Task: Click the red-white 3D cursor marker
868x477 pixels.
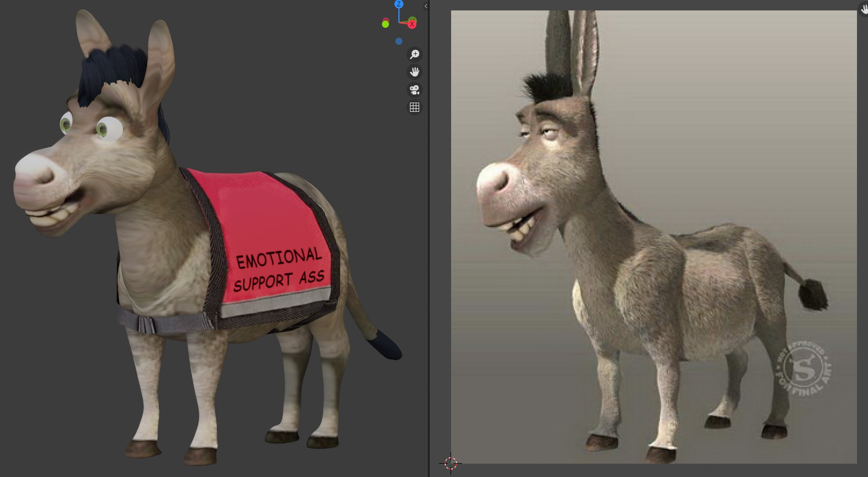Action: pos(451,463)
